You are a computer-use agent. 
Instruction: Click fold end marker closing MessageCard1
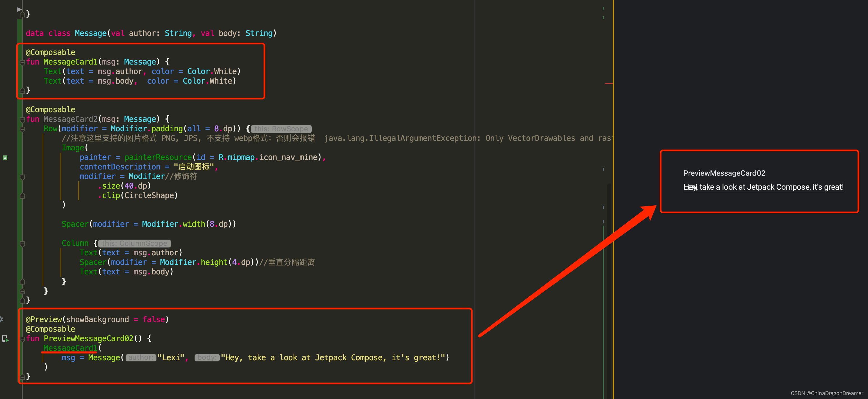pos(23,90)
